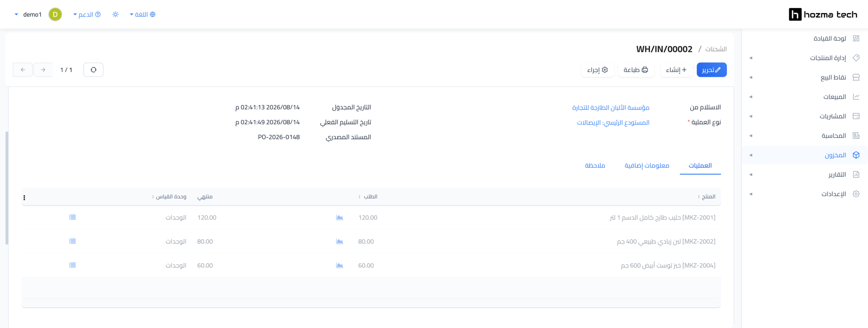
Task: Open forecast chart icon for MKZ-2002 row
Action: coord(340,242)
